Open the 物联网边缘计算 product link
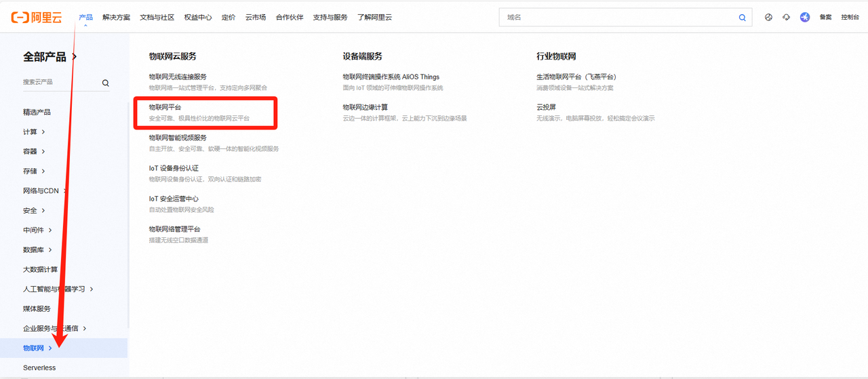 366,107
